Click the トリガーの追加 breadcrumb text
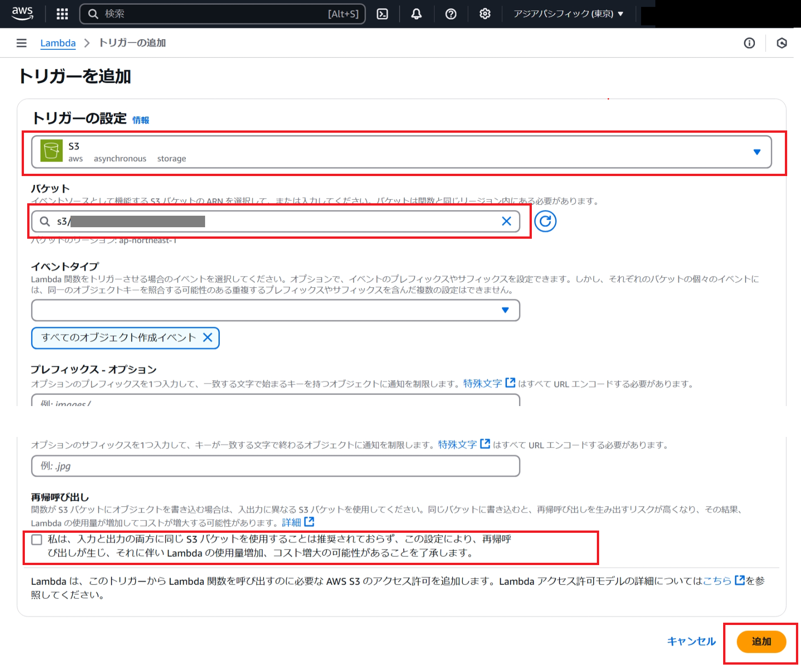 [132, 43]
